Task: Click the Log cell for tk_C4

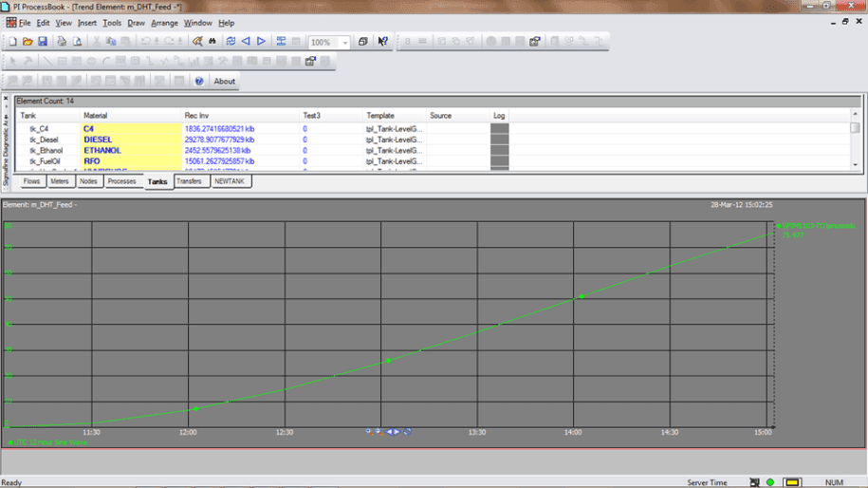Action: [499, 128]
